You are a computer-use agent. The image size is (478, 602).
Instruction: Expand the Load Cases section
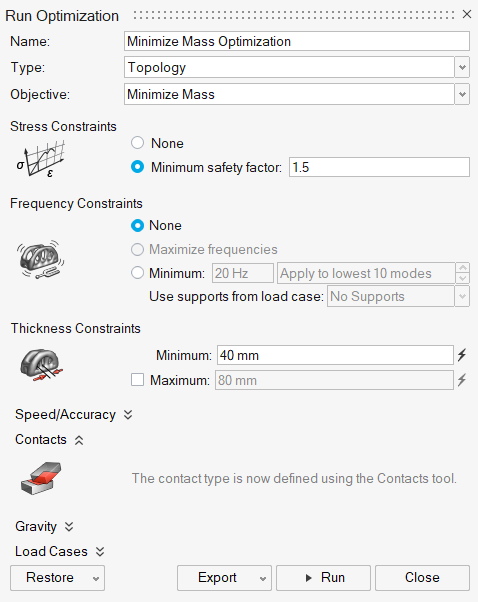pos(60,551)
